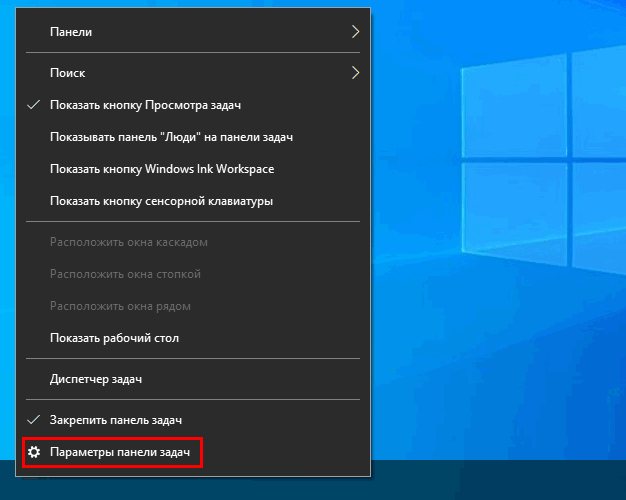The height and width of the screenshot is (500, 626).
Task: Unlock taskbar via Закрепить панель задач text
Action: pyautogui.click(x=115, y=419)
